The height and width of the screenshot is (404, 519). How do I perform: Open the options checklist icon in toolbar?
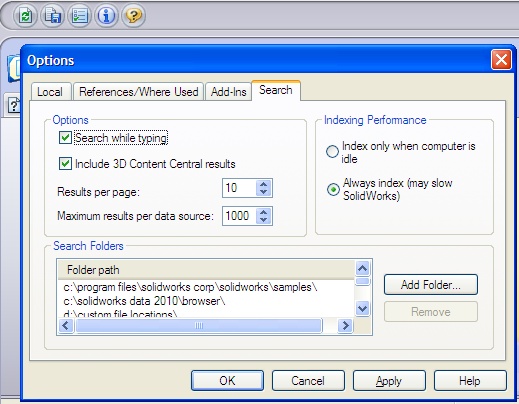point(79,16)
